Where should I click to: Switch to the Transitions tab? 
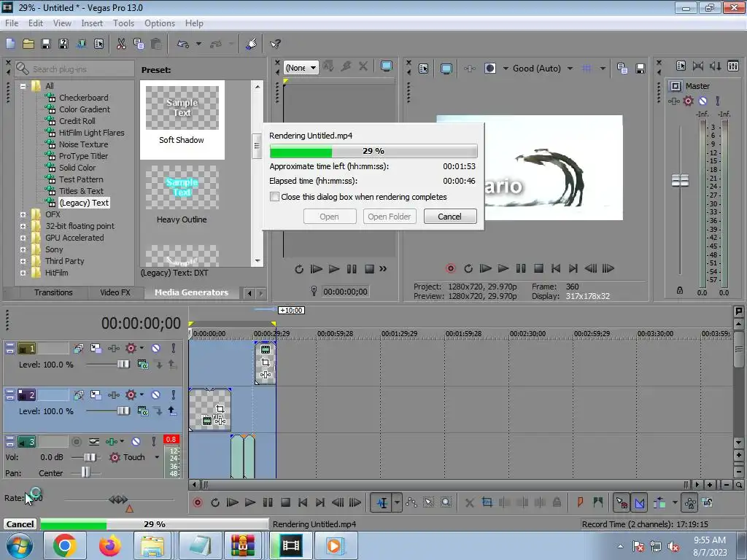pos(53,292)
